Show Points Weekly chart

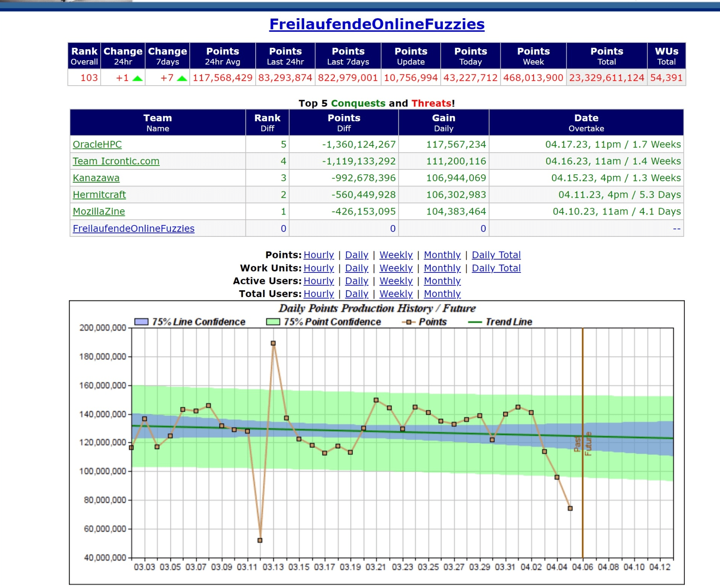tap(396, 255)
